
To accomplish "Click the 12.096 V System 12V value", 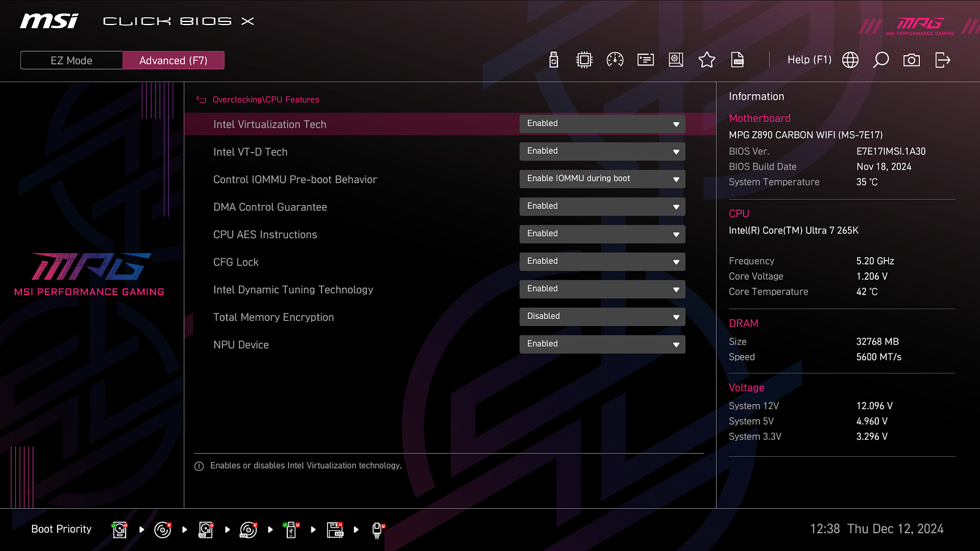I will pos(875,406).
